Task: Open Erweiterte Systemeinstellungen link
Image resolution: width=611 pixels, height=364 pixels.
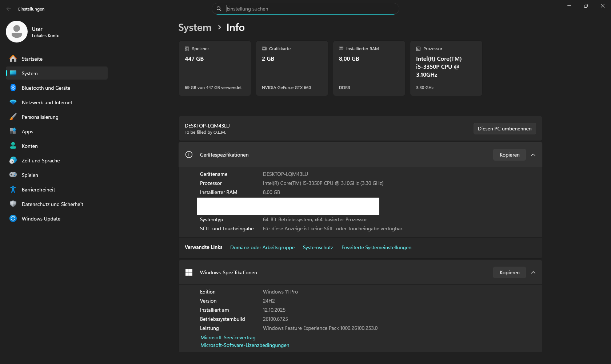Action: [376, 247]
